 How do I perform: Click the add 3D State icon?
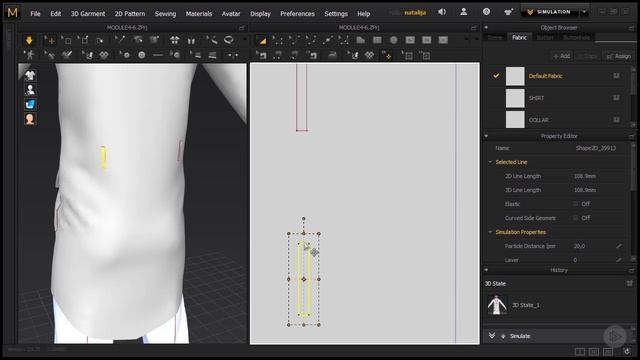[629, 283]
